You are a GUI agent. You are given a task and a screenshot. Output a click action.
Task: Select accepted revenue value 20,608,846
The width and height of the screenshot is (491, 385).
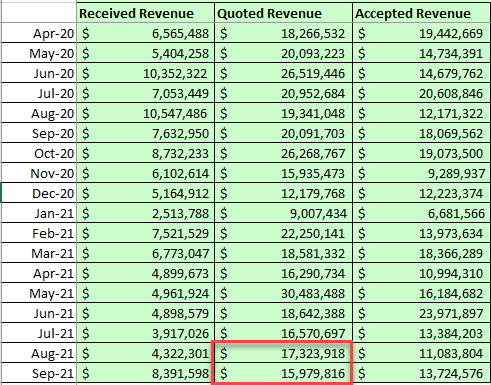[422, 93]
